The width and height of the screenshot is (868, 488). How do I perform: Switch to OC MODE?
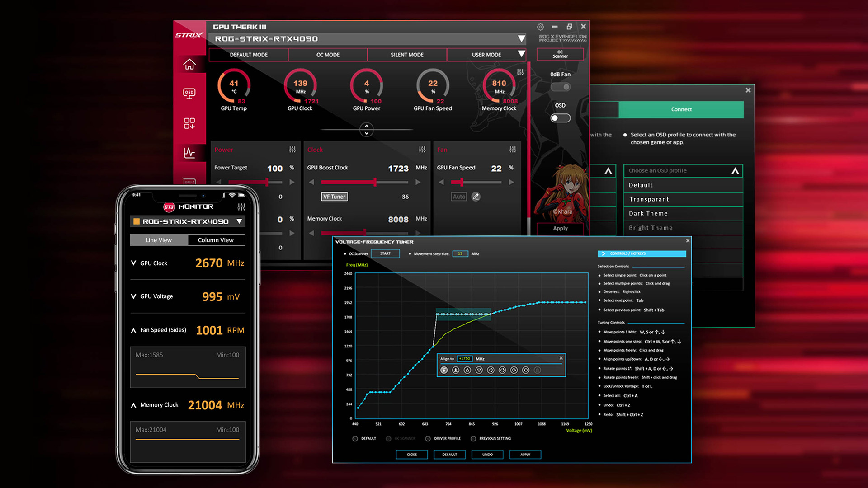click(328, 55)
